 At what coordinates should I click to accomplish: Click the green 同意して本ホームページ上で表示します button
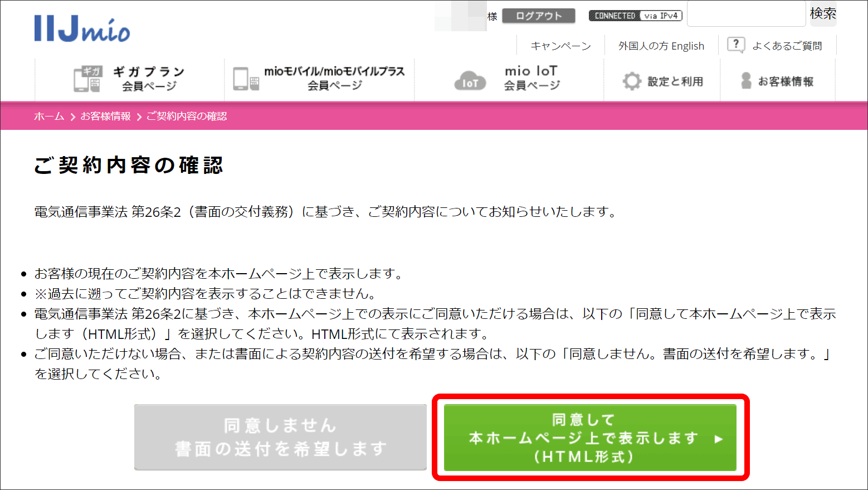[x=590, y=438]
